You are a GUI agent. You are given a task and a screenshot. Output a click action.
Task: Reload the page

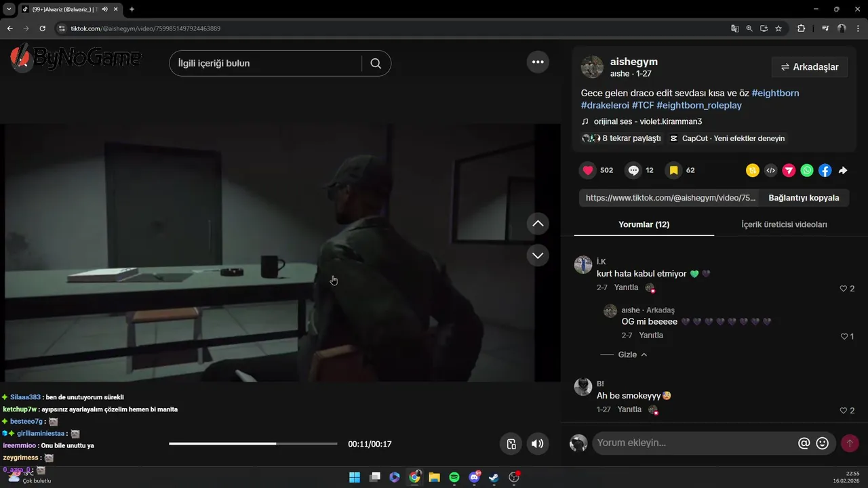[42, 28]
